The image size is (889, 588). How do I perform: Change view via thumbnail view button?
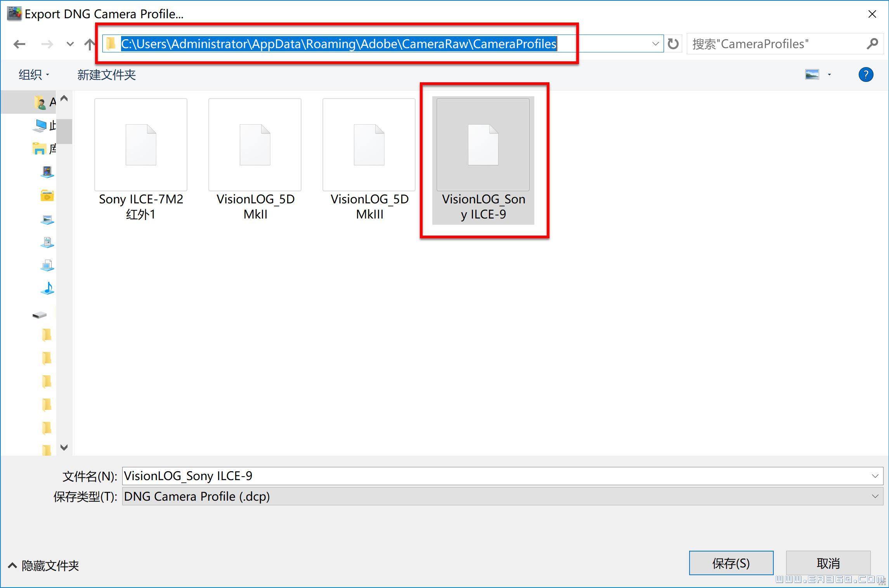click(x=812, y=75)
